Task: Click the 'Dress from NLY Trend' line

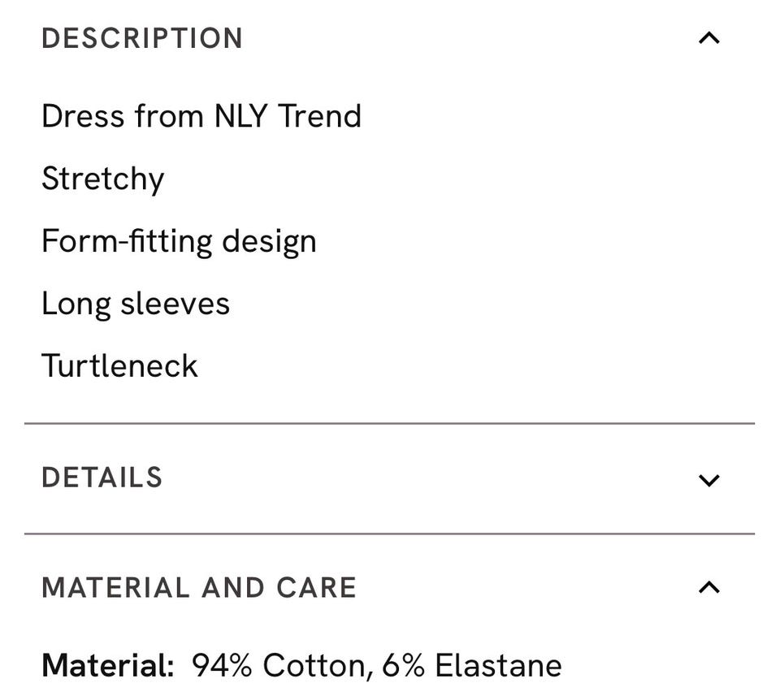Action: tap(201, 116)
